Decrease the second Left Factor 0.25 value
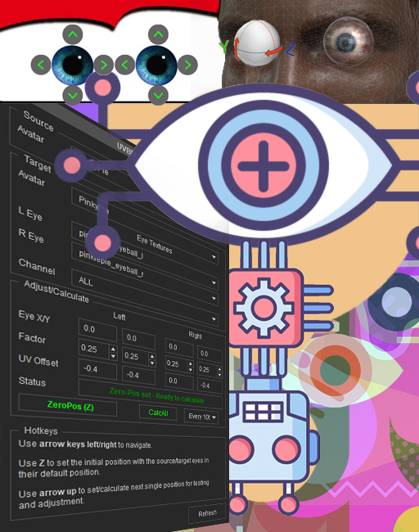This screenshot has height=532, width=419. pyautogui.click(x=152, y=363)
